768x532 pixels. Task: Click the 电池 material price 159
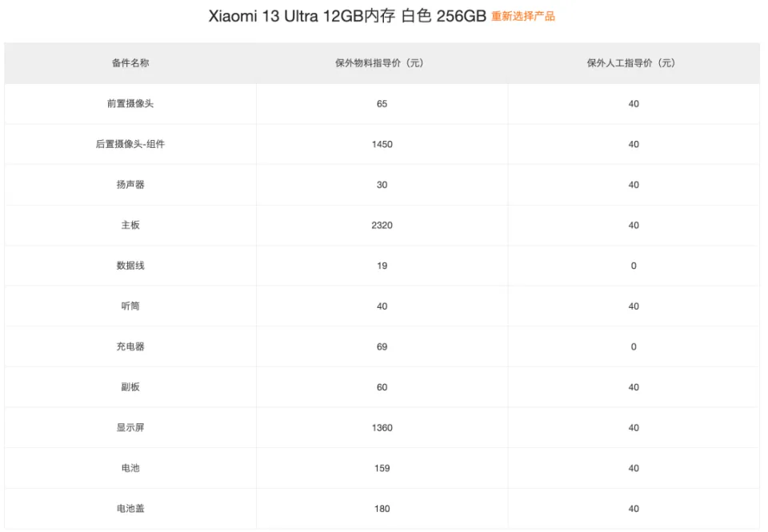point(382,468)
